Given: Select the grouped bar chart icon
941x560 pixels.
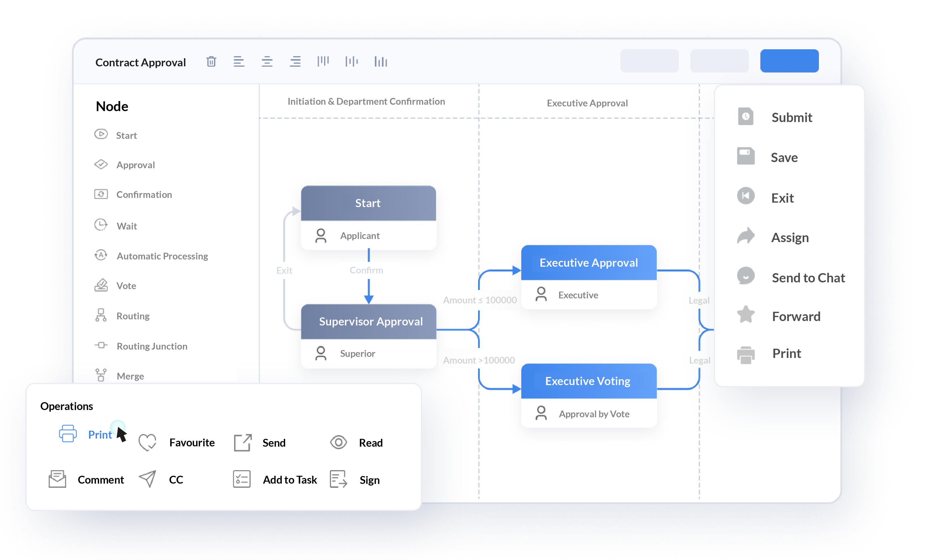Looking at the screenshot, I should [379, 61].
